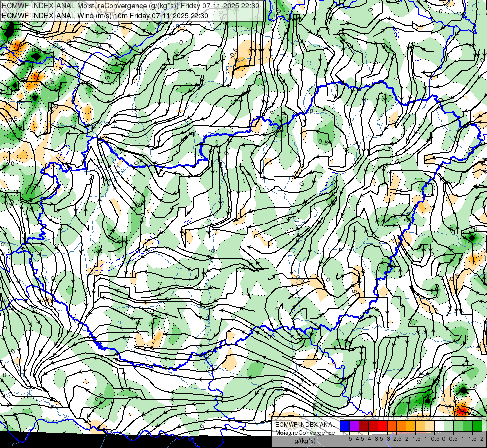Click the -3 tick label in legend
487x448 pixels.
click(387, 439)
